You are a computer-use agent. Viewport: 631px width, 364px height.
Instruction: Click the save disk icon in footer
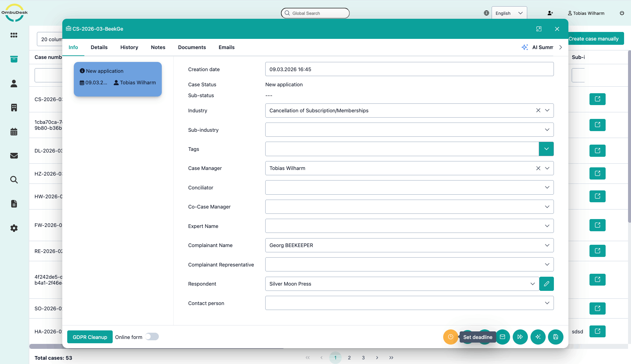click(x=556, y=337)
